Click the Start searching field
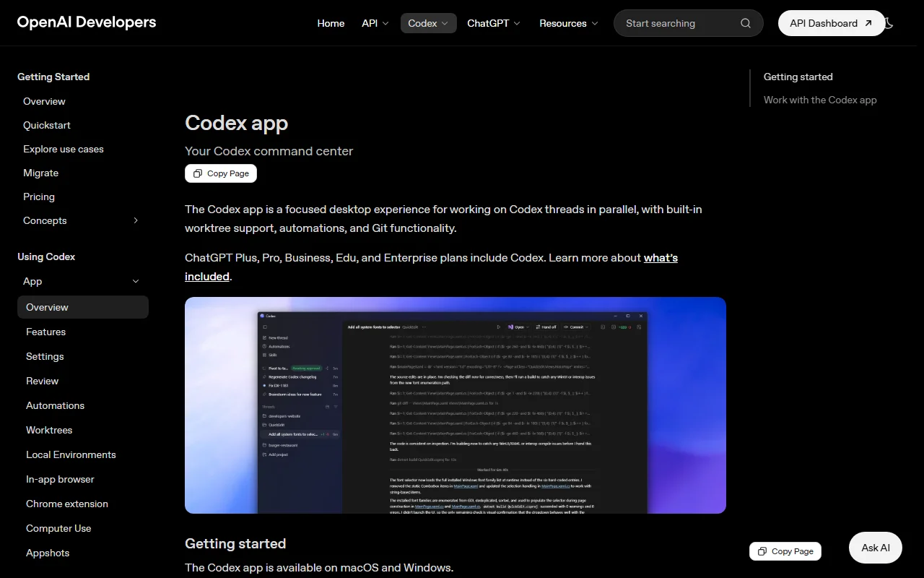The width and height of the screenshot is (924, 578). click(x=688, y=23)
